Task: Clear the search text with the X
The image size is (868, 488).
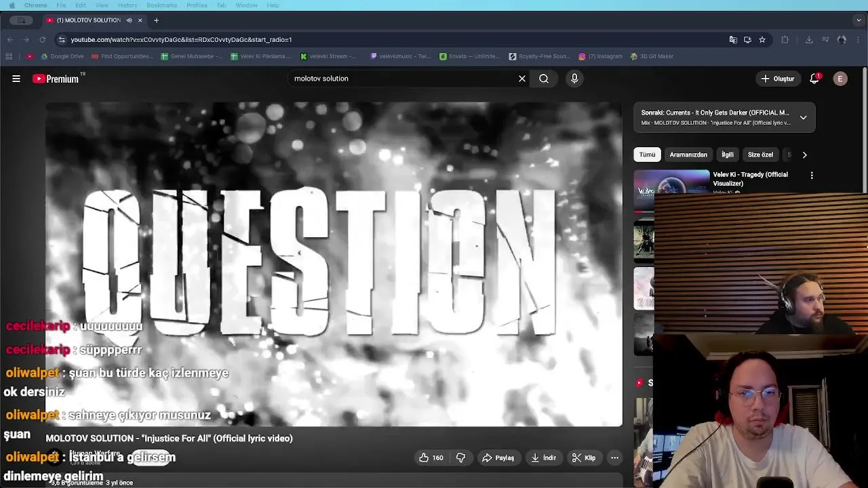Action: tap(522, 79)
